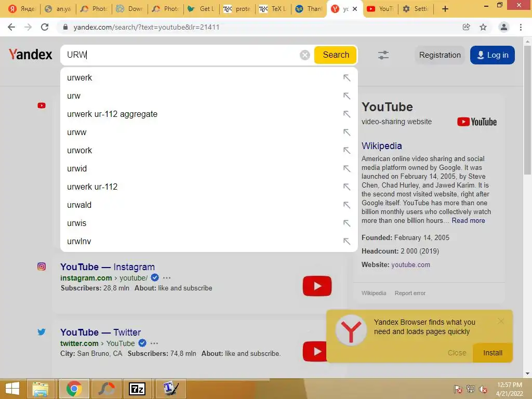Switch to the "Down" browser tab

129,9
